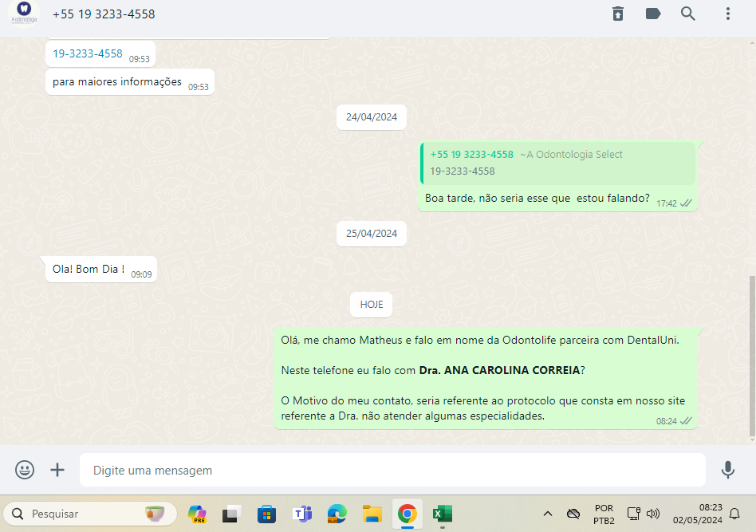
Task: Click the cloud sync tray icon
Action: click(x=573, y=514)
